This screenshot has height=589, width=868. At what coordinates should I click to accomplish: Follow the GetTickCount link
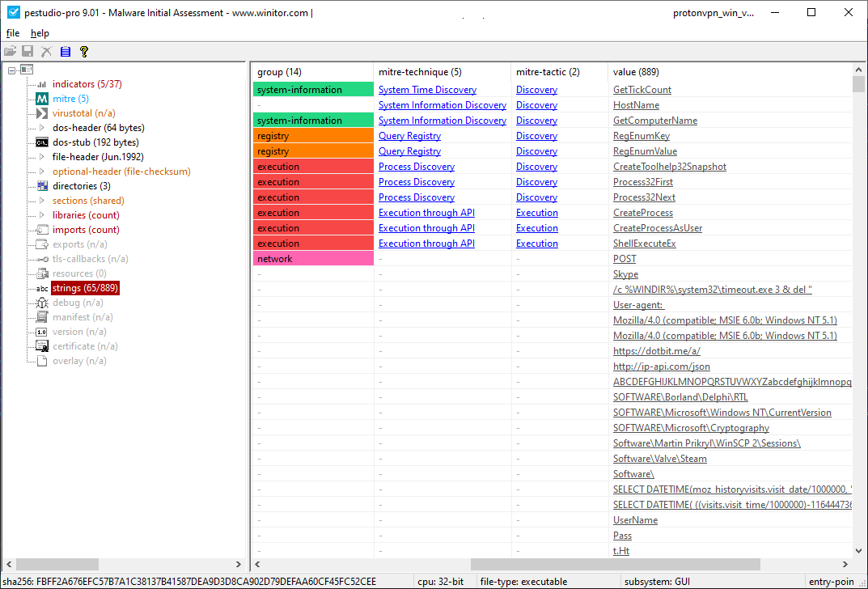642,89
